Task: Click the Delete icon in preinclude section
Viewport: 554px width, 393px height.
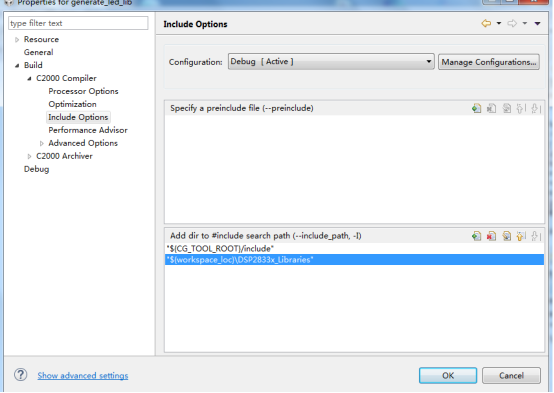Action: pos(491,108)
